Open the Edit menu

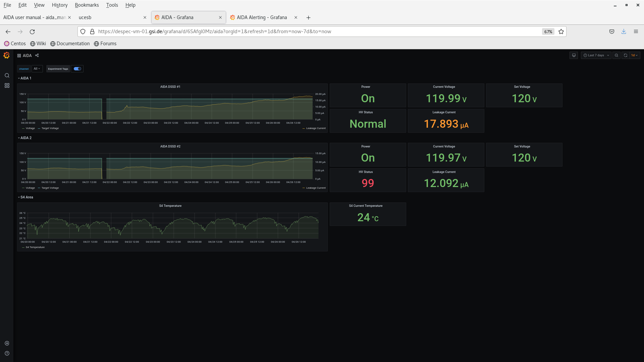coord(22,5)
